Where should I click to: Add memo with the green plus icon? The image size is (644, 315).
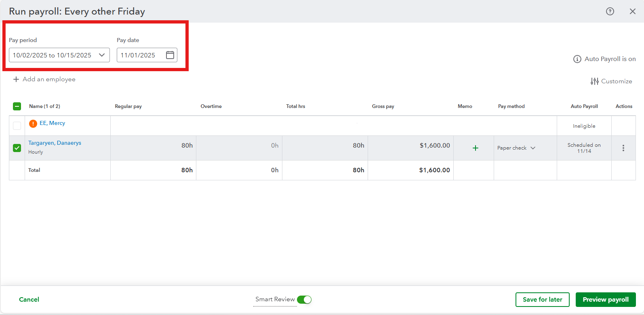click(x=476, y=148)
